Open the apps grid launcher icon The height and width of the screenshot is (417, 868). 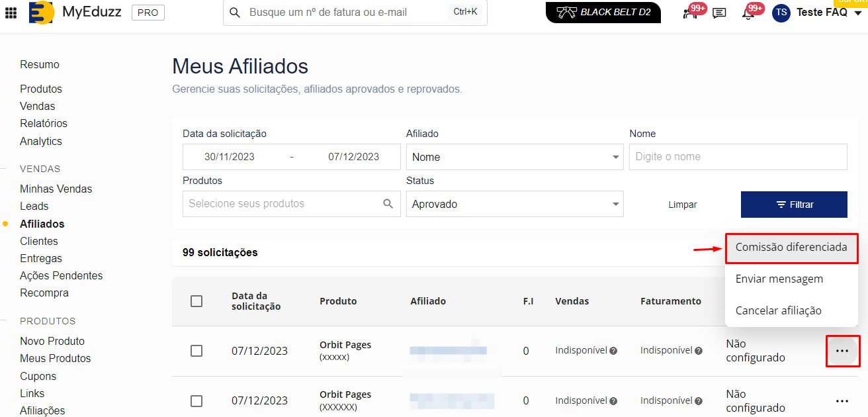coord(11,13)
